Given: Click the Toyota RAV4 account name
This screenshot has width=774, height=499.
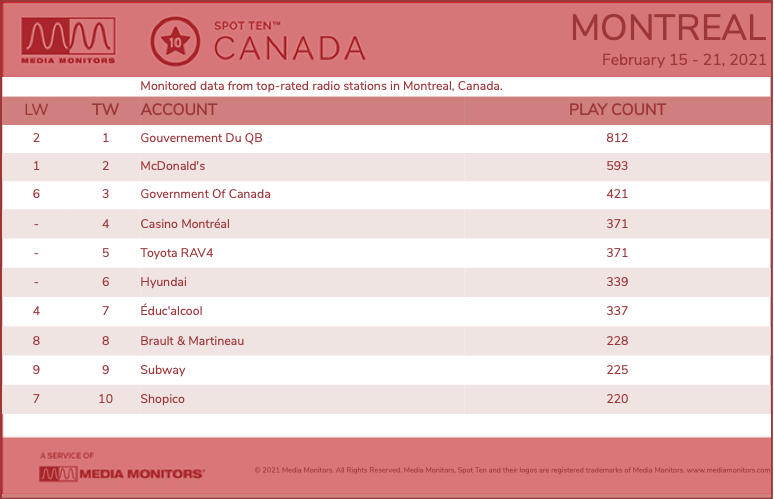Looking at the screenshot, I should click(177, 253).
